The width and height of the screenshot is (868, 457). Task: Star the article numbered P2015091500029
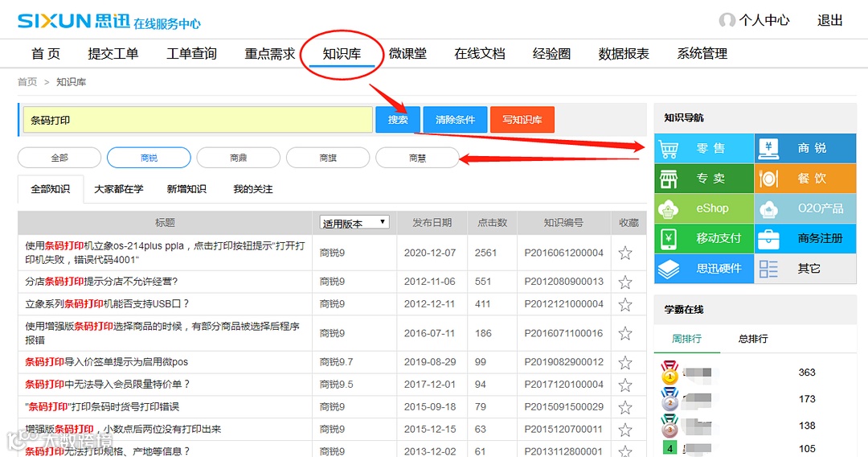(625, 407)
